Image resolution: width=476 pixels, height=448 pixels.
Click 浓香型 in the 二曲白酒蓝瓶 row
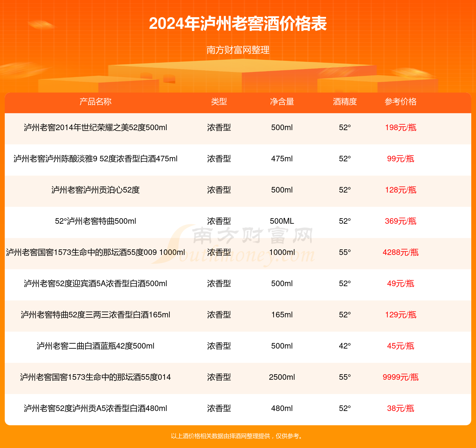(x=219, y=346)
